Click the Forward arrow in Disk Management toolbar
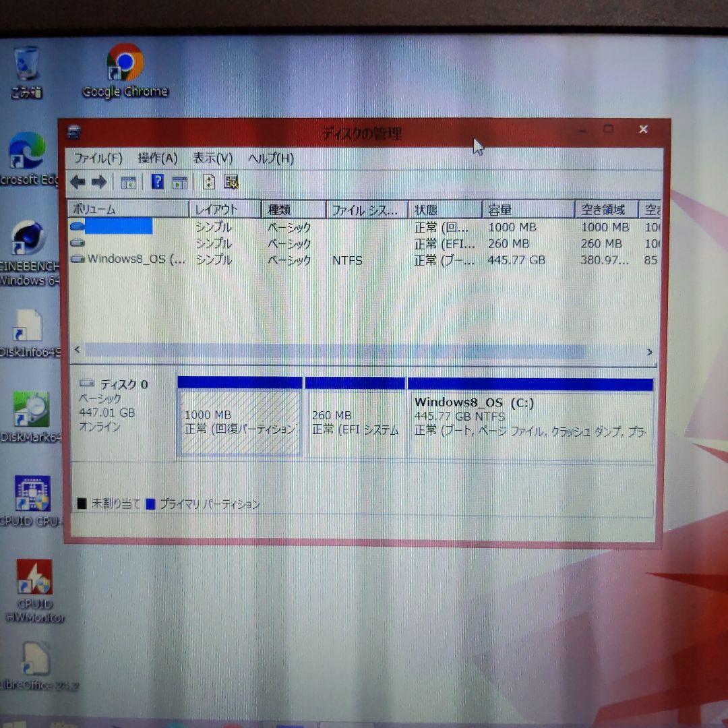This screenshot has height=728, width=728. click(99, 182)
